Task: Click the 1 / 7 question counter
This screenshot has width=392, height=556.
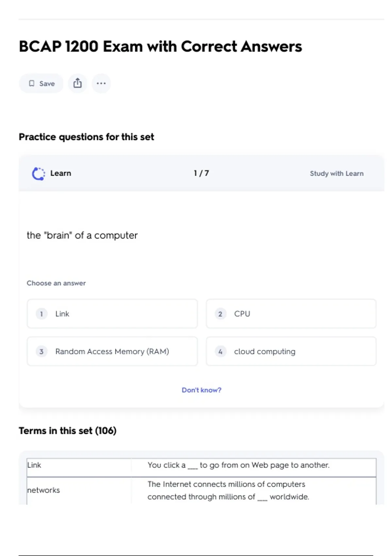Action: (201, 173)
